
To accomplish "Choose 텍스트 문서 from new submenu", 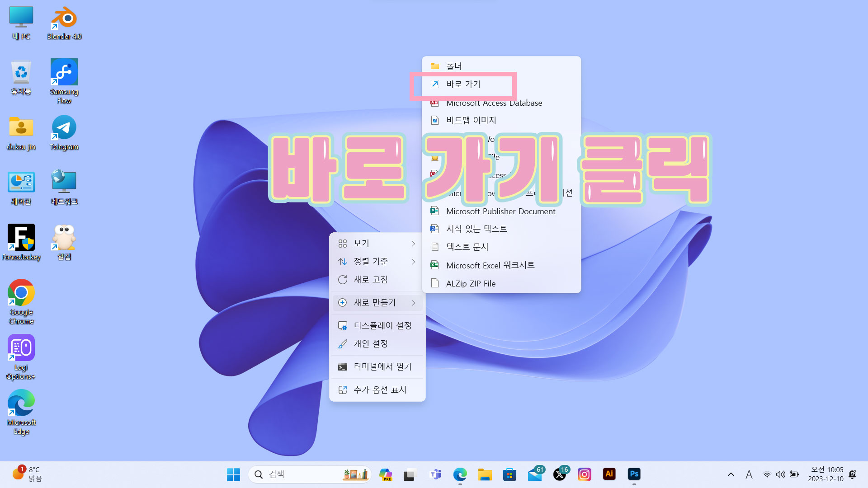I will pos(467,247).
